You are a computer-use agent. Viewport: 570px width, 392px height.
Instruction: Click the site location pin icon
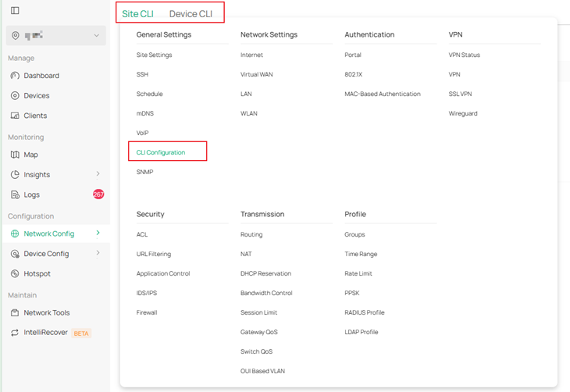tap(16, 35)
